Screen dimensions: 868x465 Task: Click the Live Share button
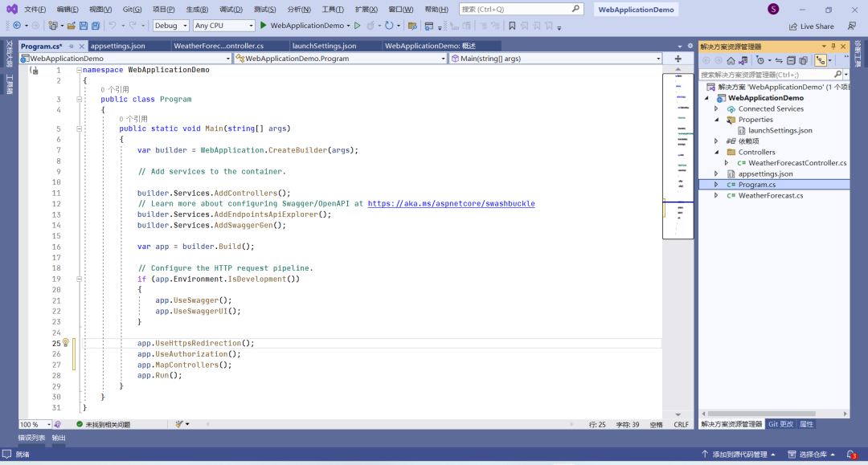coord(811,27)
